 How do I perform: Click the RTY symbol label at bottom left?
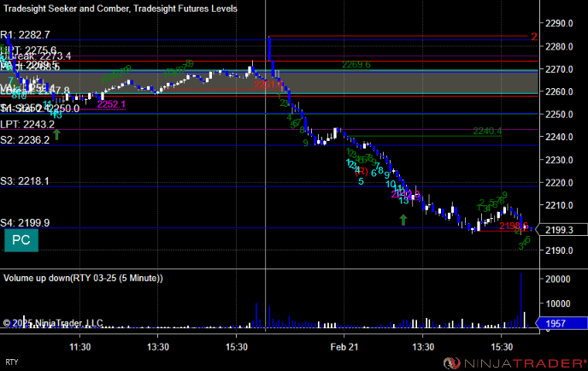tap(11, 362)
